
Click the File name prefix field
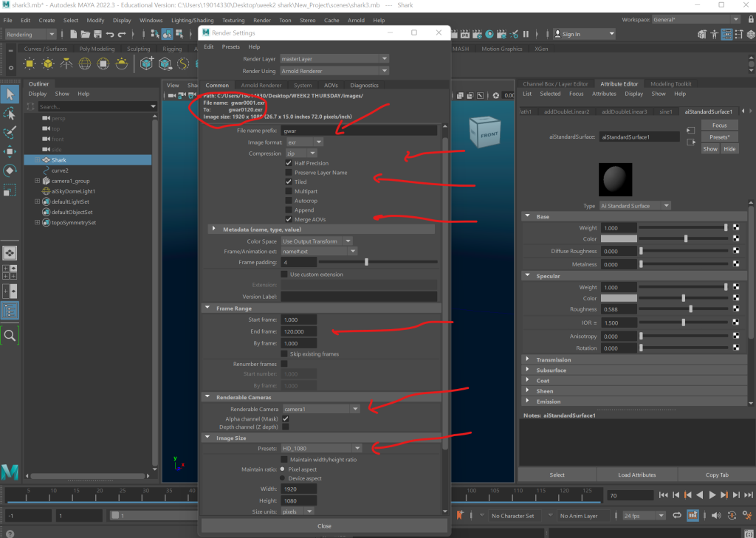pos(359,131)
